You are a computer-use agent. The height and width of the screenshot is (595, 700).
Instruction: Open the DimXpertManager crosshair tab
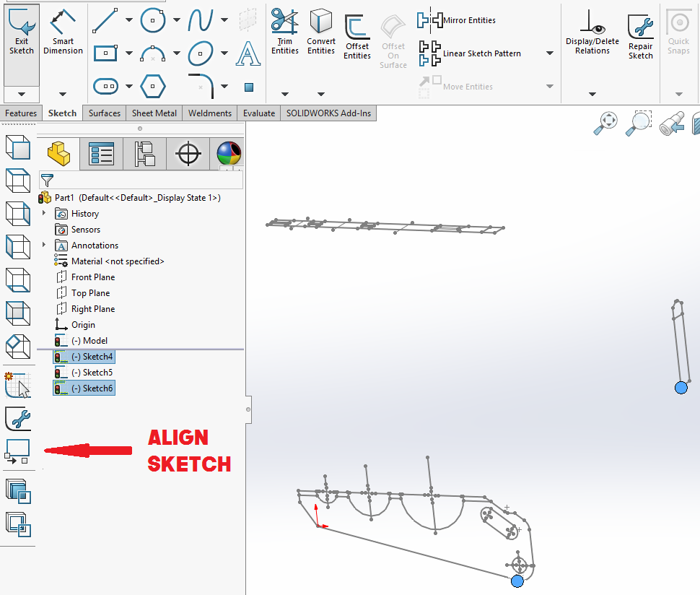tap(188, 154)
